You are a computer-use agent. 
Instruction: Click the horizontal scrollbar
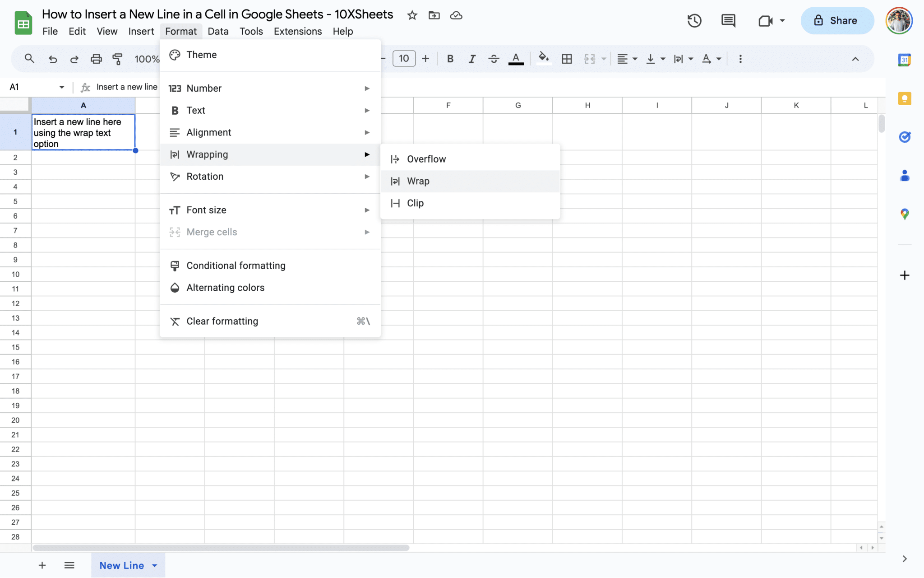tap(221, 548)
